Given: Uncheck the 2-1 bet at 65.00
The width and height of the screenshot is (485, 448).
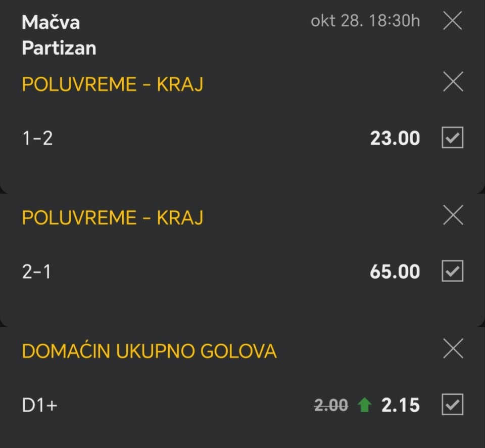Looking at the screenshot, I should coord(452,272).
